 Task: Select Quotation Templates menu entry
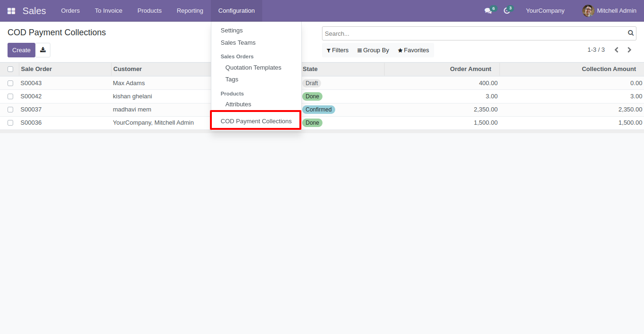256,68
